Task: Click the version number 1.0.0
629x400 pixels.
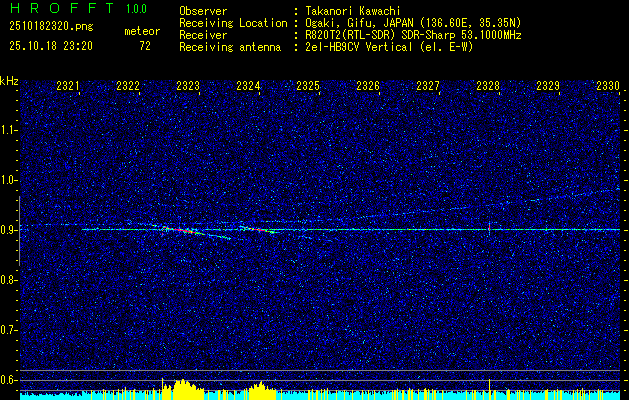Action: point(136,9)
